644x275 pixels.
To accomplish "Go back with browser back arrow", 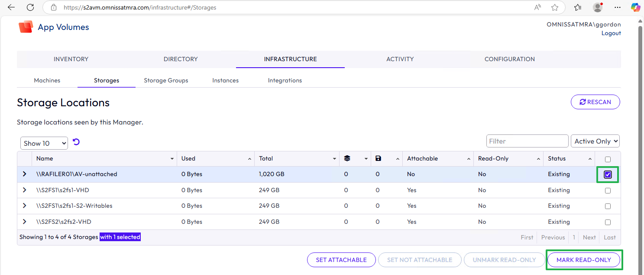I will click(11, 7).
